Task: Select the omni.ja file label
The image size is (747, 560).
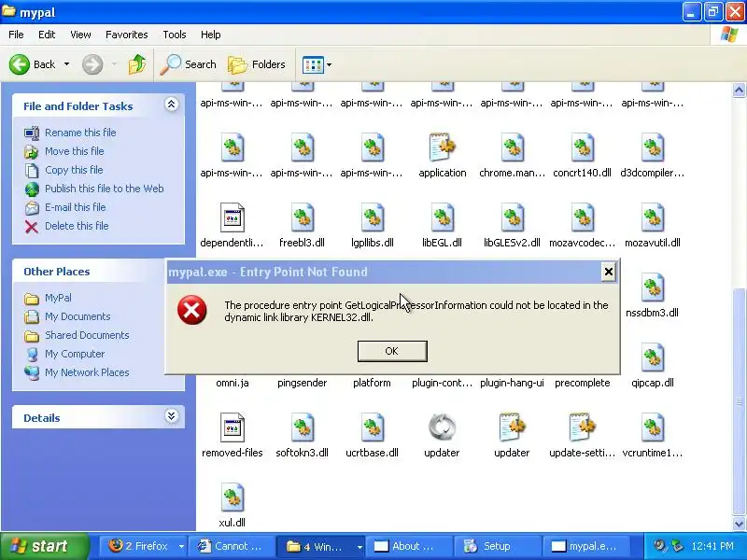Action: point(232,383)
